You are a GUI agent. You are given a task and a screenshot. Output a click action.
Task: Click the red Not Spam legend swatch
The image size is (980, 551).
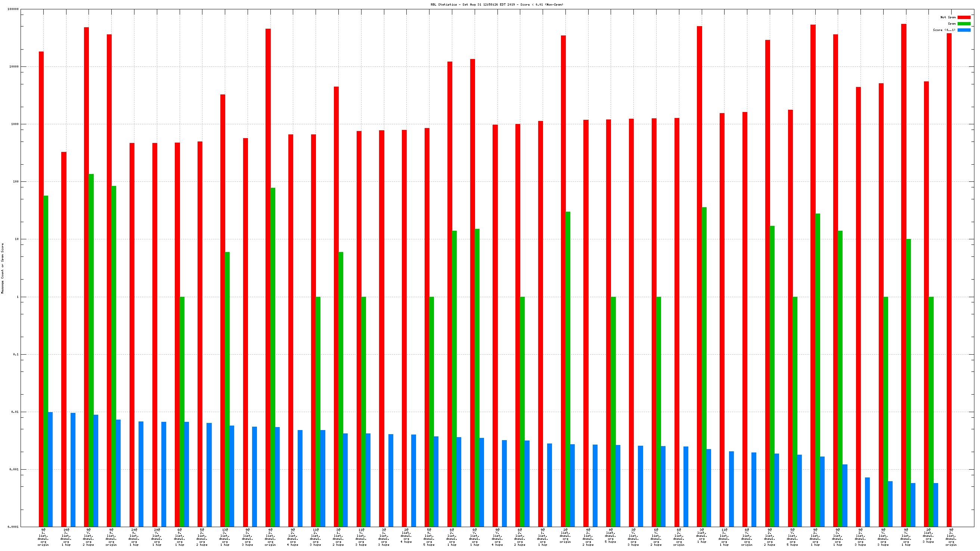(x=964, y=17)
